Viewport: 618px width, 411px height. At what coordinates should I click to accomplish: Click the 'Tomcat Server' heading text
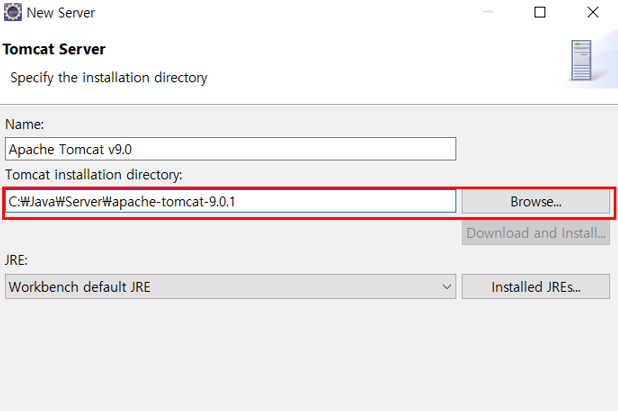54,49
